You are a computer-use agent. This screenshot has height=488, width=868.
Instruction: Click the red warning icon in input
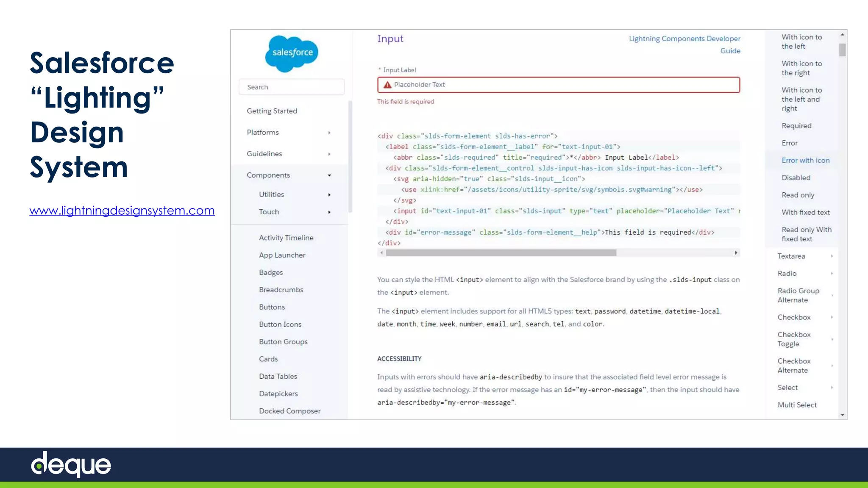pos(387,85)
